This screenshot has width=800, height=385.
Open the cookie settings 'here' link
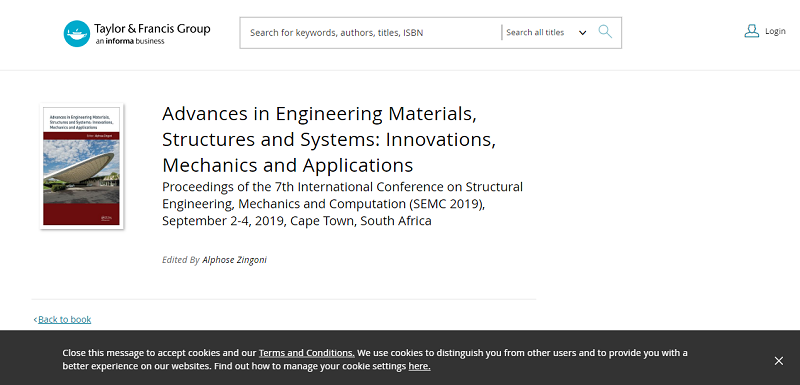pyautogui.click(x=419, y=366)
